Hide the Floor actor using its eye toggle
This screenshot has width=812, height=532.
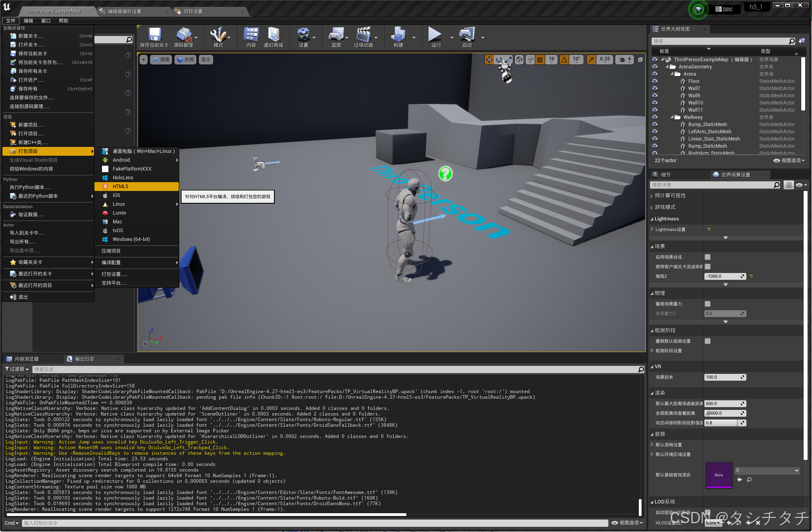tap(655, 81)
